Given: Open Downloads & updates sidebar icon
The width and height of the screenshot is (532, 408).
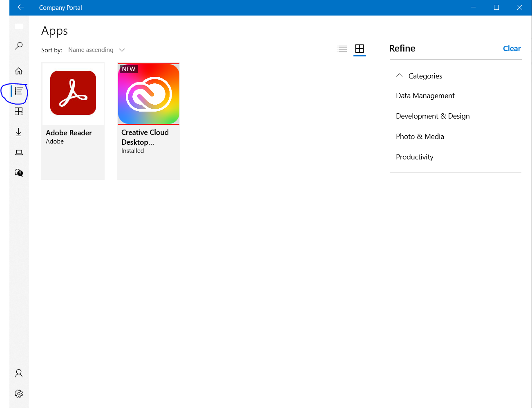Looking at the screenshot, I should point(19,132).
